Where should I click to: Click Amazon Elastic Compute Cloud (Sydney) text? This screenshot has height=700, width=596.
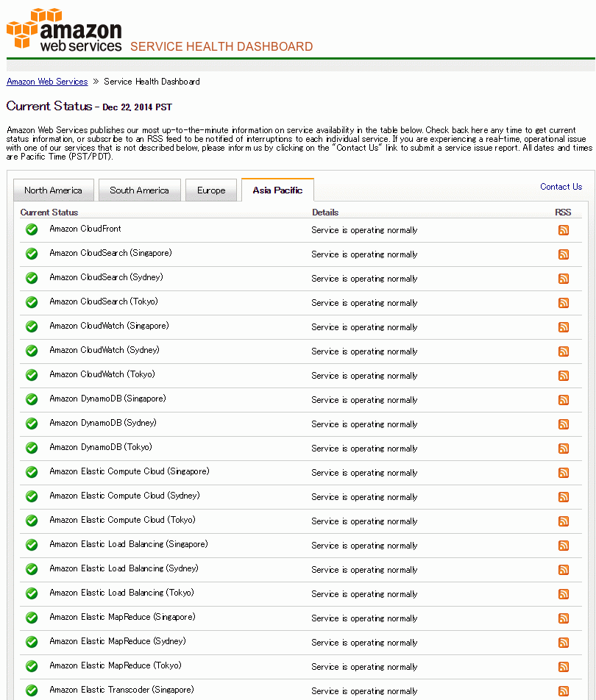tap(124, 496)
